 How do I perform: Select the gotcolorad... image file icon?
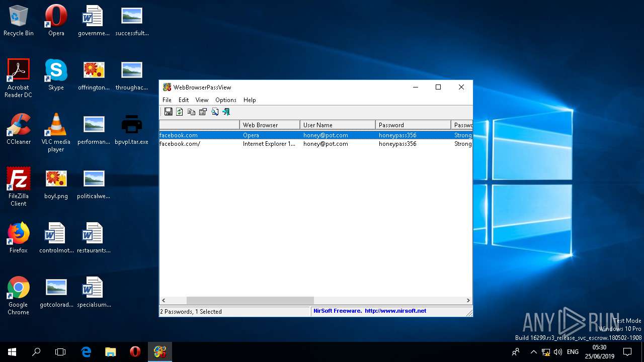click(56, 292)
